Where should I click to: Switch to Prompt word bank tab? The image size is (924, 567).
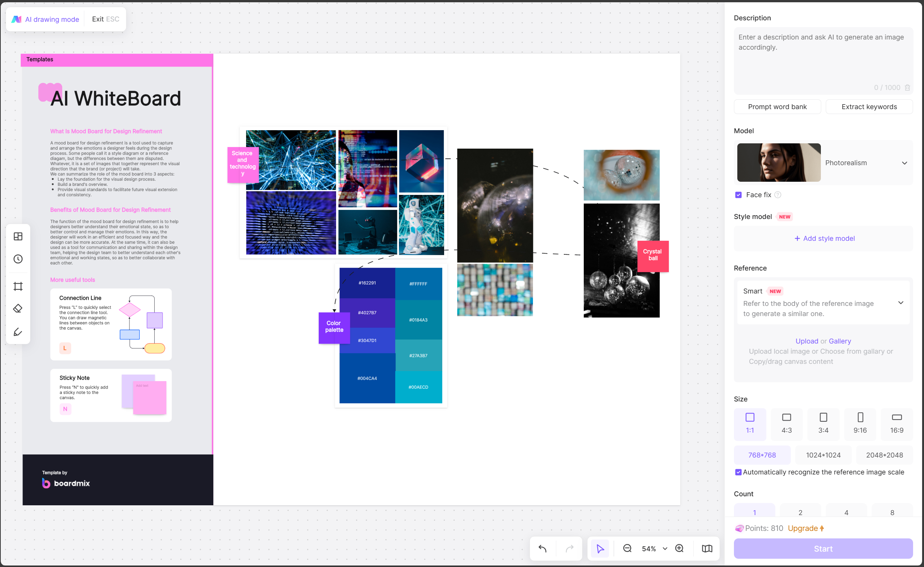tap(778, 106)
